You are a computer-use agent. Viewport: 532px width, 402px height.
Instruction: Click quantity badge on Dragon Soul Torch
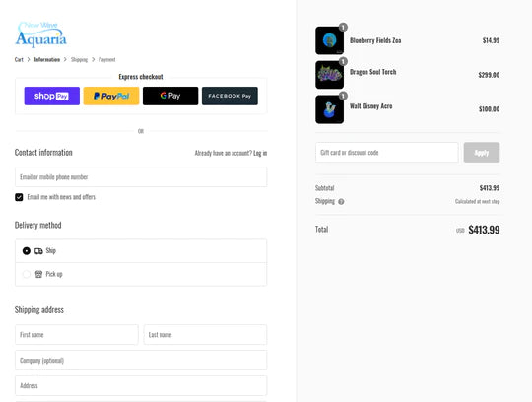coord(343,61)
